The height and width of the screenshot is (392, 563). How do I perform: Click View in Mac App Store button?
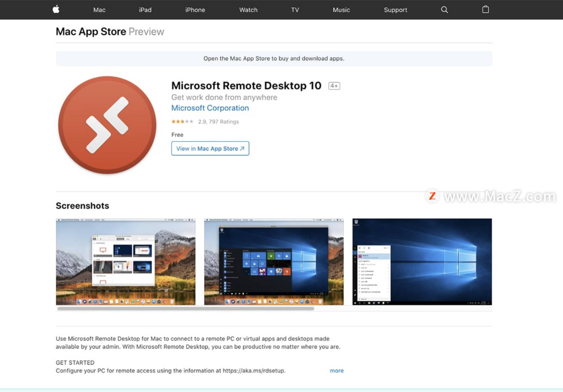click(x=210, y=148)
